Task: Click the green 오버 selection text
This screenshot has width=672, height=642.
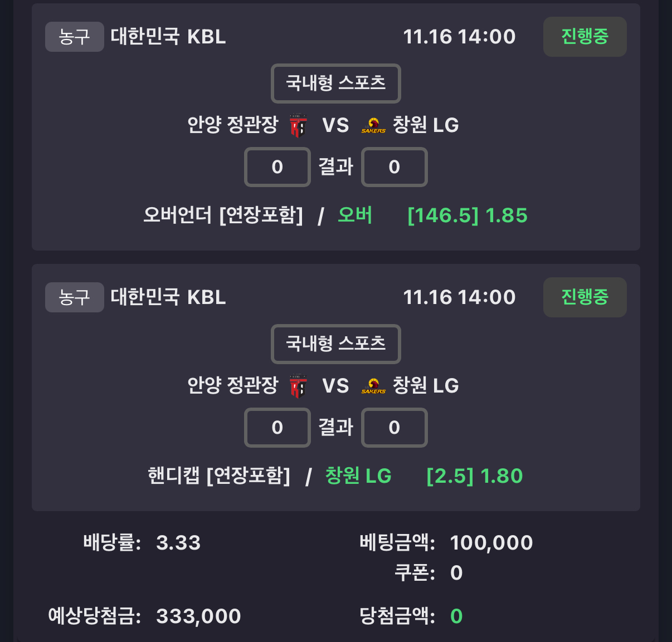Action: pyautogui.click(x=355, y=215)
